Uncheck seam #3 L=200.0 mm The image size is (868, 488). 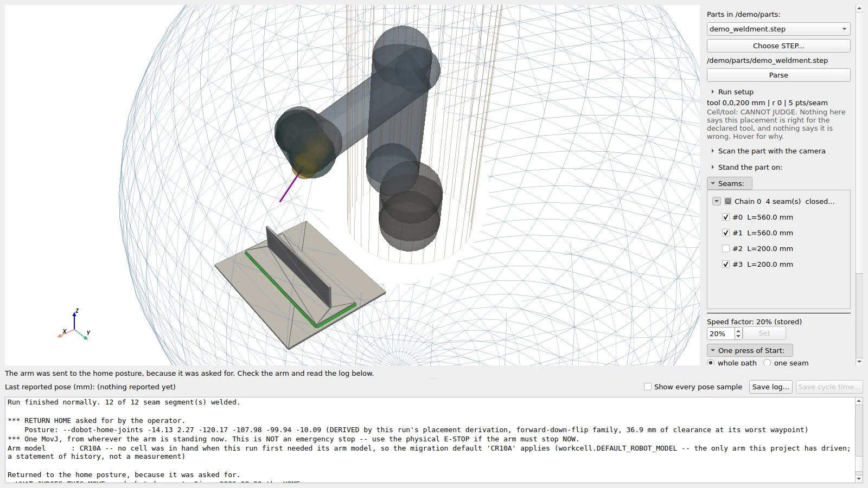[x=726, y=264]
